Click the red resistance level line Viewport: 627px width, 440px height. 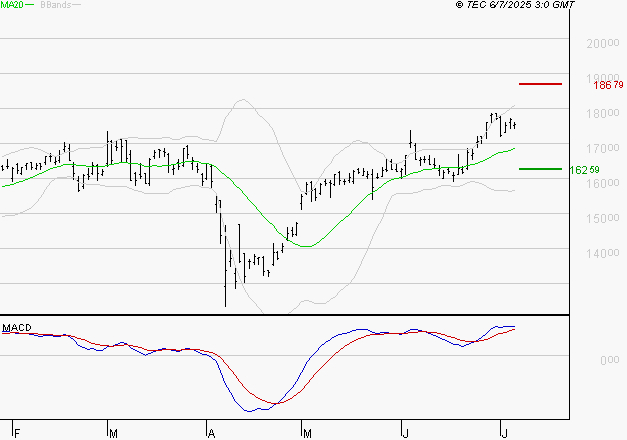540,84
